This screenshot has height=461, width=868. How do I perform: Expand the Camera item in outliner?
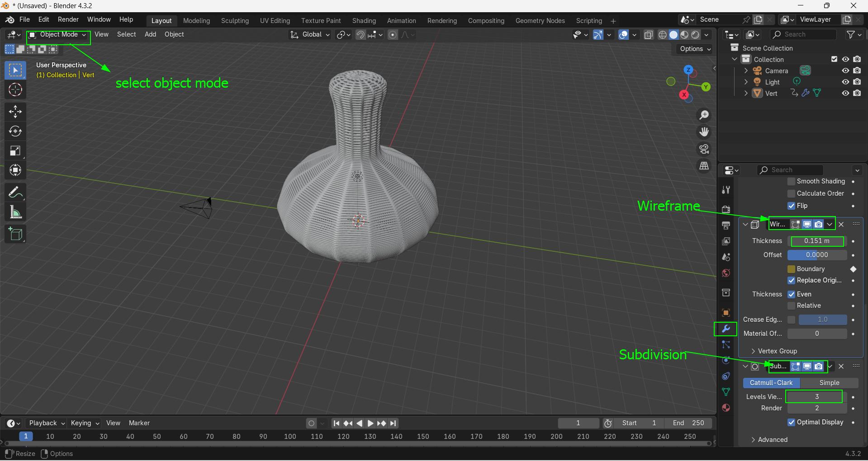(x=746, y=71)
